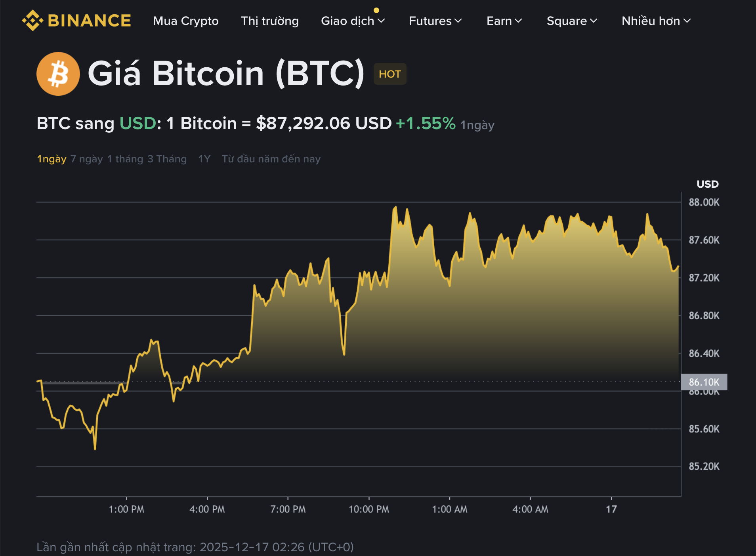
Task: Open the Mua Crypto menu entry
Action: pos(185,21)
